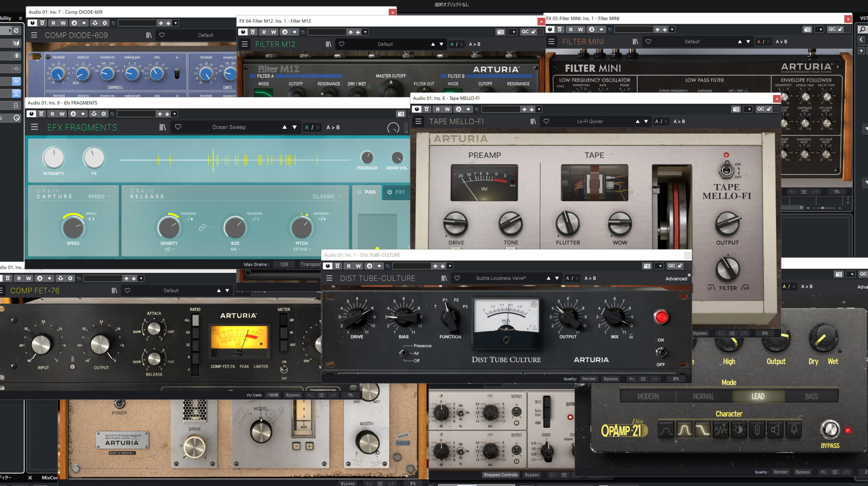Toggle Comp FET-76 ON/OFF switch
The height and width of the screenshot is (486, 868).
[284, 369]
